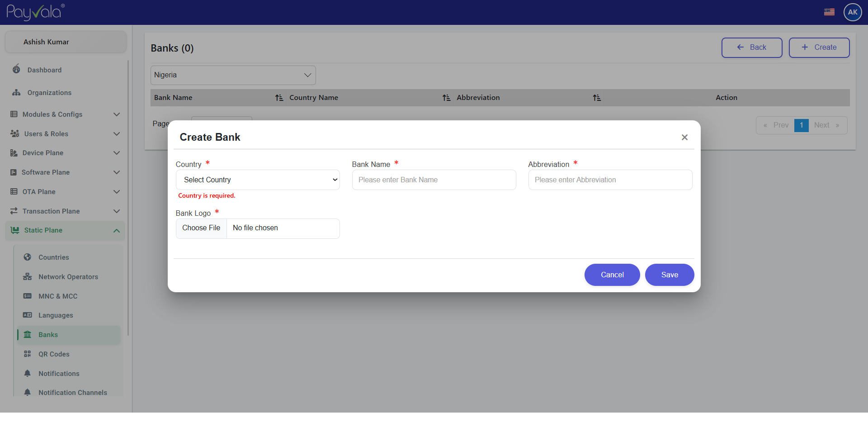This screenshot has width=868, height=437.
Task: Click the Ashish Kumar user panel
Action: 66,42
